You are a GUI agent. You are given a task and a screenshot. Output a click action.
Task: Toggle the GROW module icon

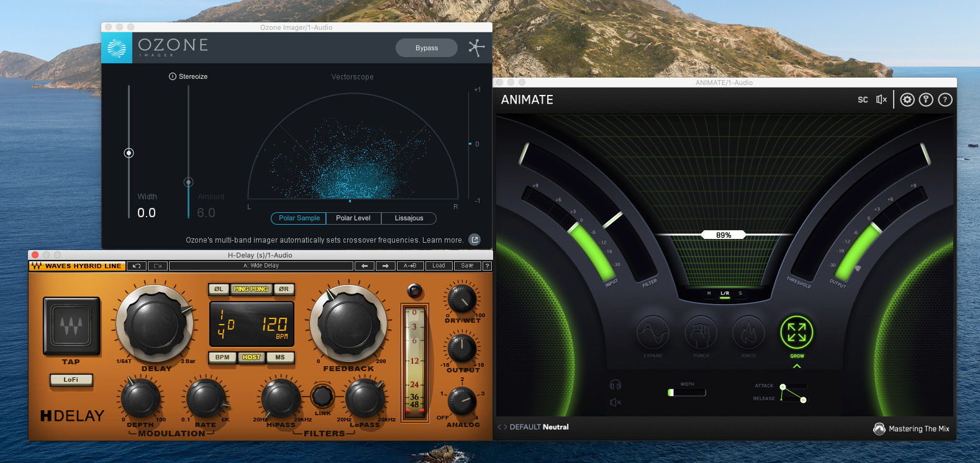point(797,332)
